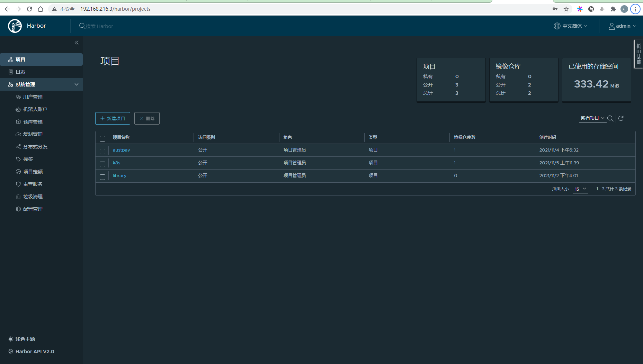
Task: Expand the 中文简体 language dropdown
Action: coord(571,26)
